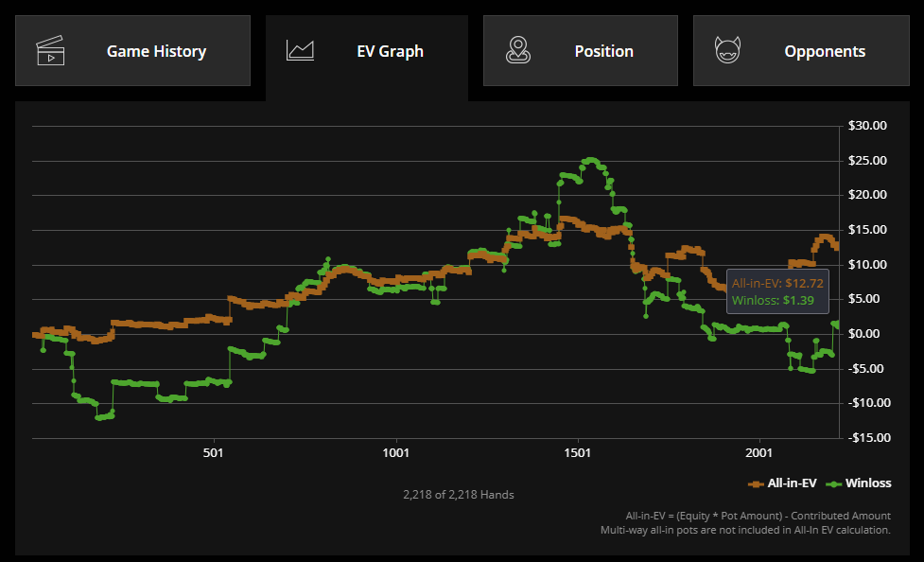924x562 pixels.
Task: Click the green Winloss legend marker
Action: [833, 484]
